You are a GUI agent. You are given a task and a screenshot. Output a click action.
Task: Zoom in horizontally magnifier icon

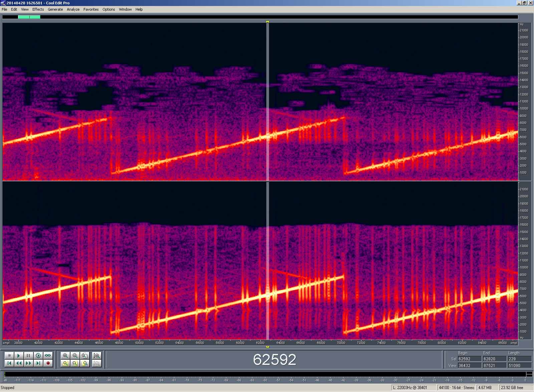tap(65, 356)
